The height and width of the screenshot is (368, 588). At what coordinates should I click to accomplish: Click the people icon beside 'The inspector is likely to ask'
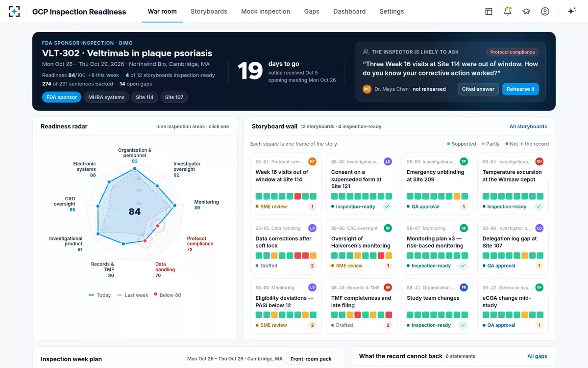coord(366,52)
